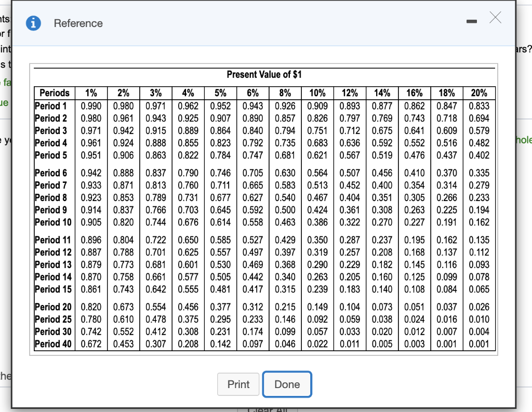Select the "Present Value of $1" table title
Viewport: 532px width, 412px height.
[264, 74]
